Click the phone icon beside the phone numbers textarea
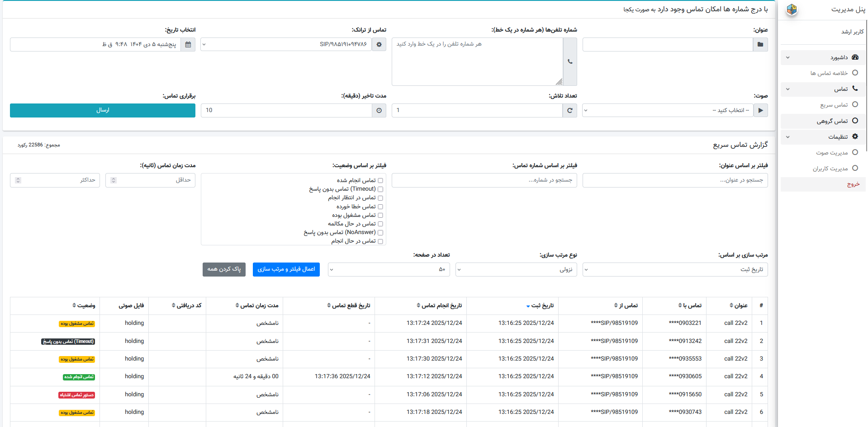 [570, 62]
